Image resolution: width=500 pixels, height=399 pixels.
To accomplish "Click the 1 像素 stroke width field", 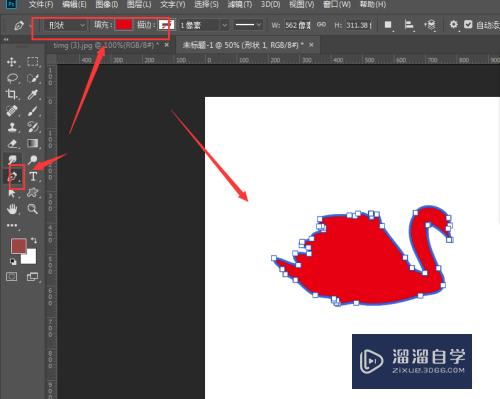I will pos(200,25).
